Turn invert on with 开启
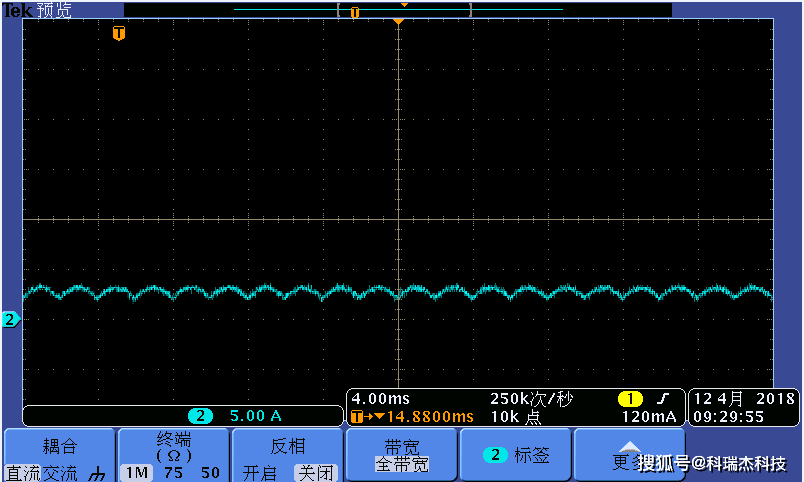The image size is (804, 482). click(259, 473)
